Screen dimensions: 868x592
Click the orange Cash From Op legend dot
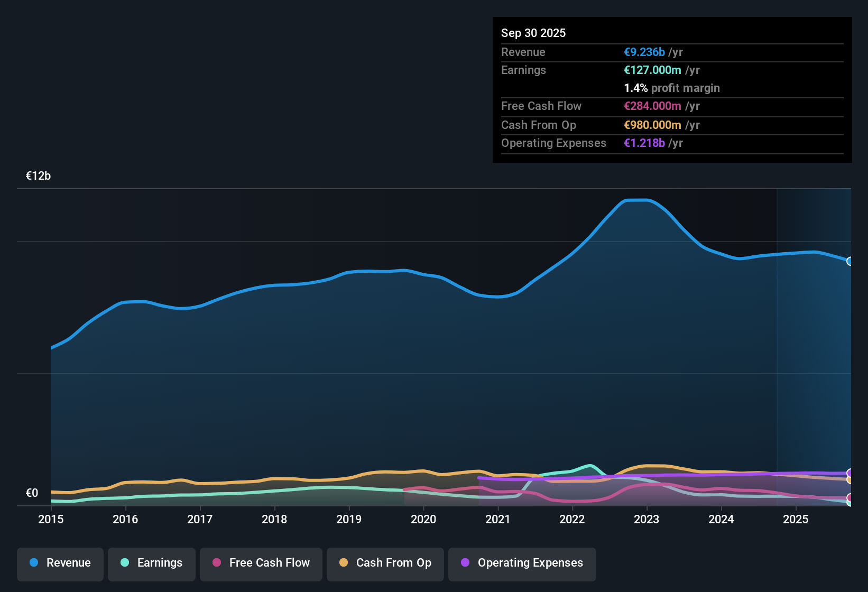[344, 563]
